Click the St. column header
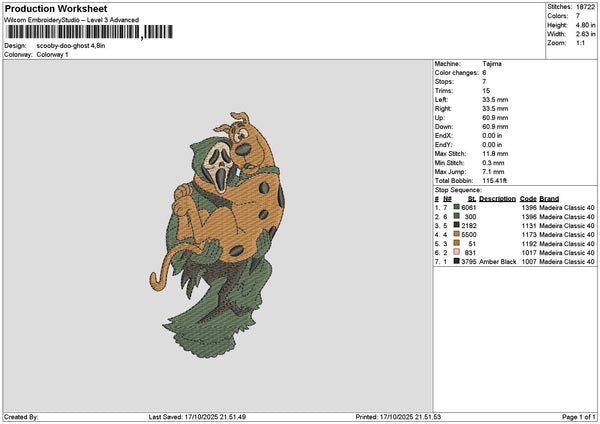This screenshot has width=600, height=424. click(472, 199)
